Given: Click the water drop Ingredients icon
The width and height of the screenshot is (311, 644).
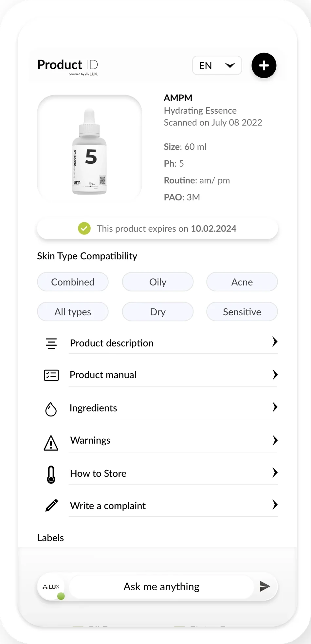Looking at the screenshot, I should pos(51,409).
